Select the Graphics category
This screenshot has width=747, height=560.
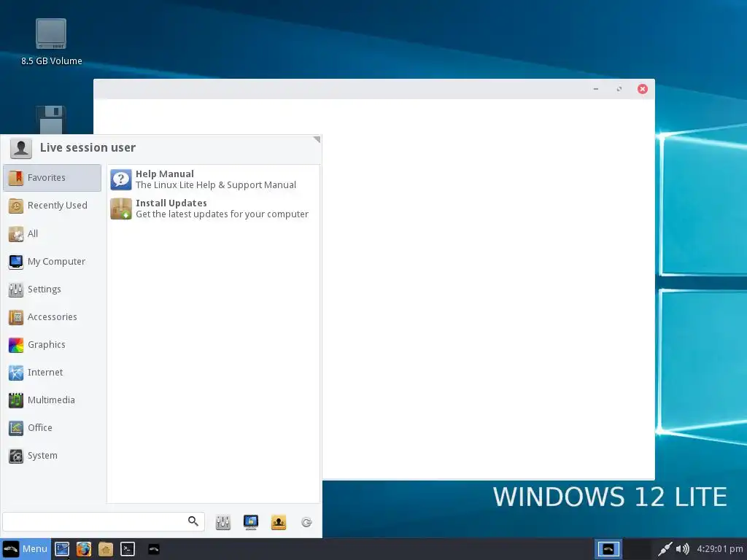coord(52,344)
